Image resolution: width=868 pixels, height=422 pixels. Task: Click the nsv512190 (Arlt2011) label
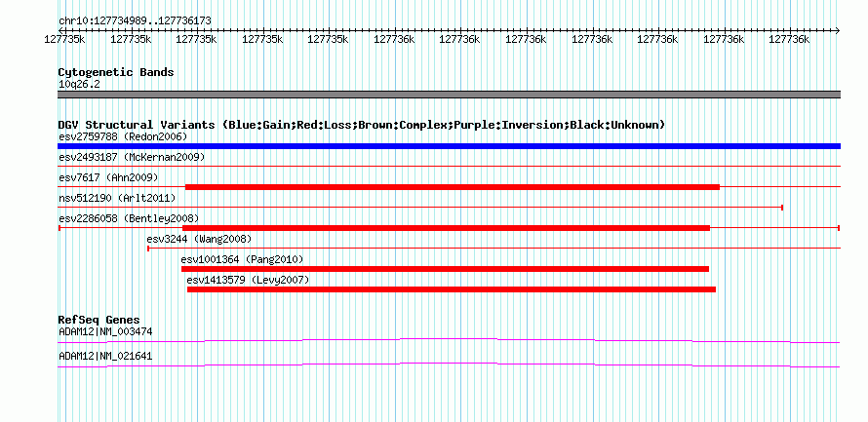click(117, 198)
